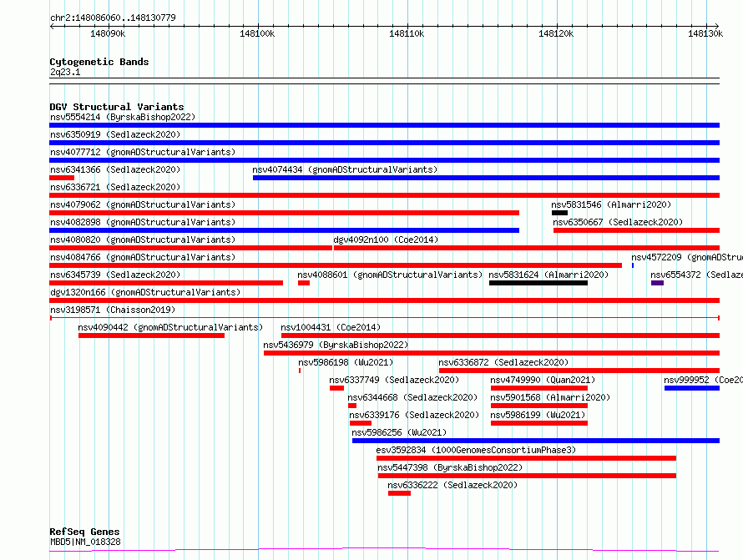Viewport: 743px width, 560px height.
Task: Click the tiny blue mark under nsv4572209
Action: pos(633,265)
